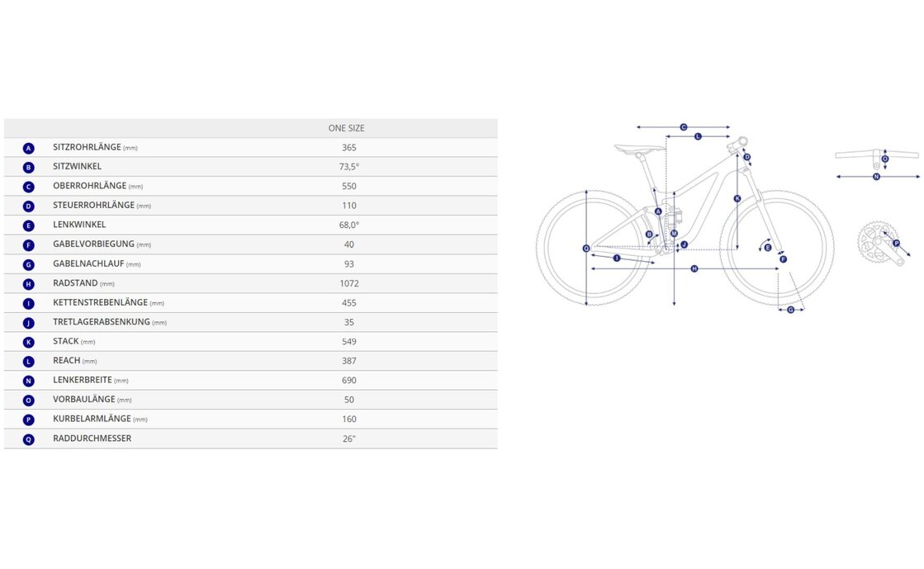The width and height of the screenshot is (924, 569).
Task: Select the G marker below the front wheel
Action: click(x=790, y=310)
